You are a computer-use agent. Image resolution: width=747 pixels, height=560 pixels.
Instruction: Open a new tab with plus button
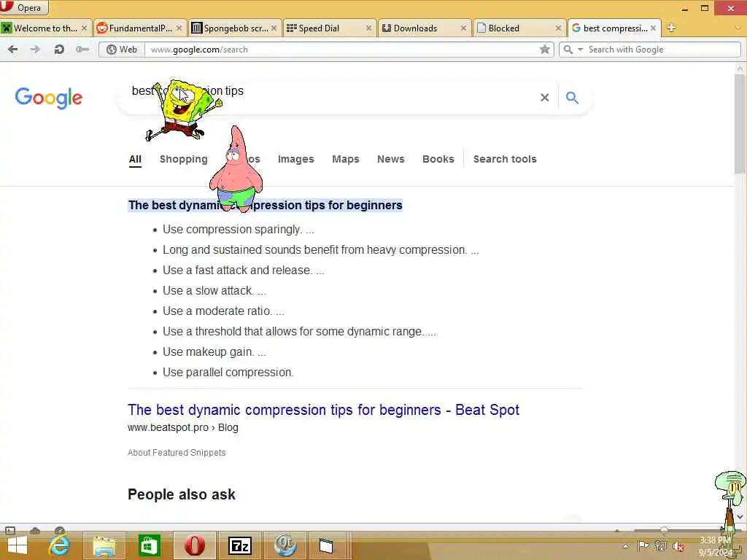[x=671, y=28]
